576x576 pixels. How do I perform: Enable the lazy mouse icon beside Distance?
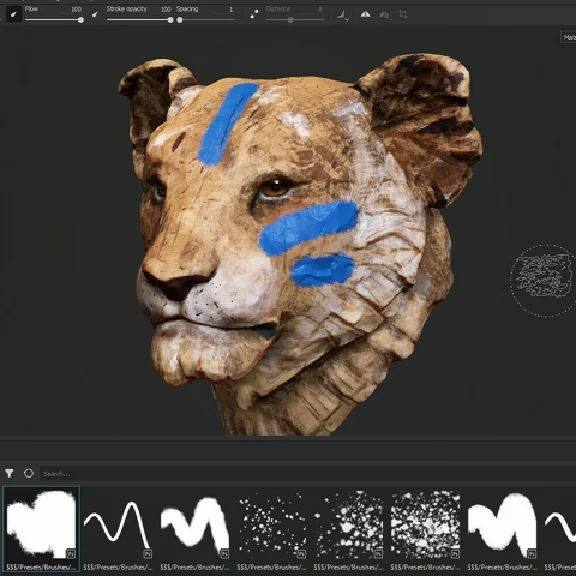click(x=254, y=14)
